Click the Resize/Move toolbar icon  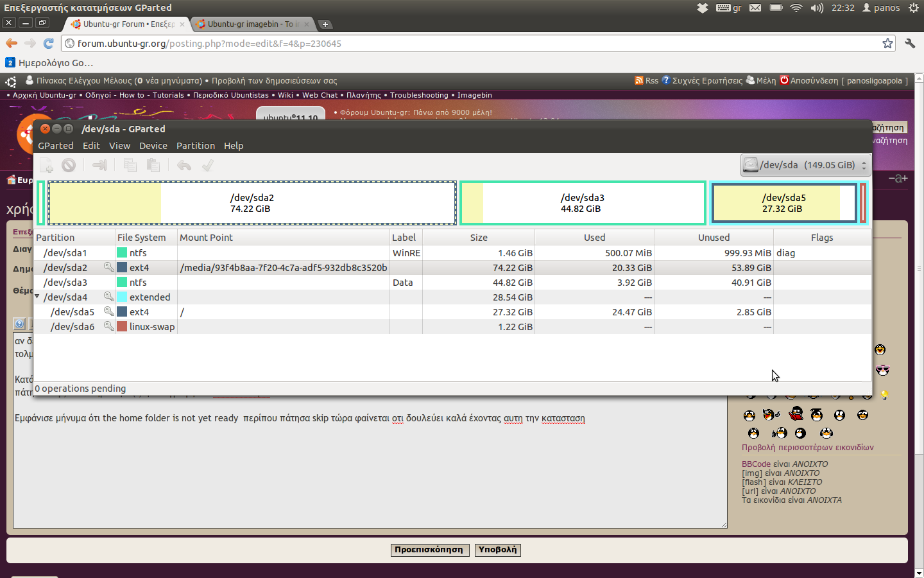coord(99,166)
